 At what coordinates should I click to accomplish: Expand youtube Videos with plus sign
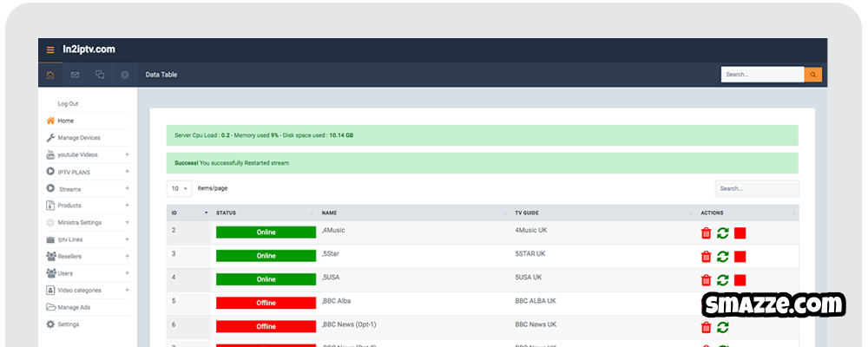click(127, 154)
